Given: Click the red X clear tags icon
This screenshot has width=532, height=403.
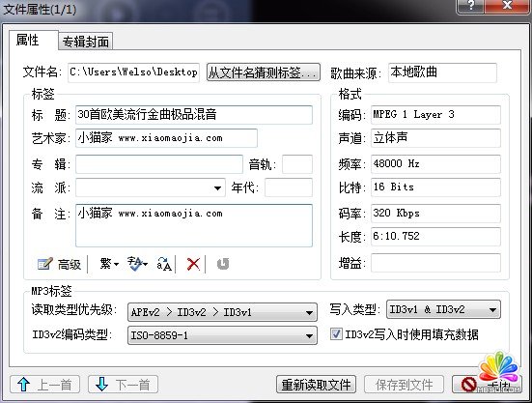Looking at the screenshot, I should [193, 264].
